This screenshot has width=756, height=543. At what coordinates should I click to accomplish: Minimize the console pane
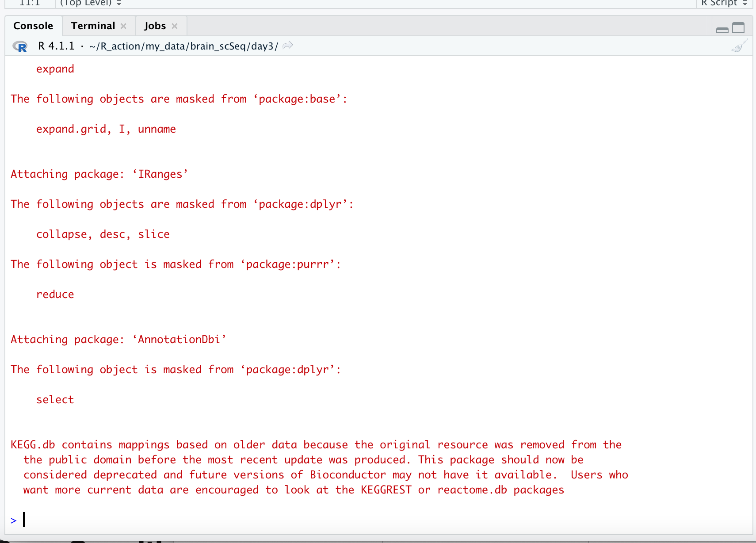point(722,29)
